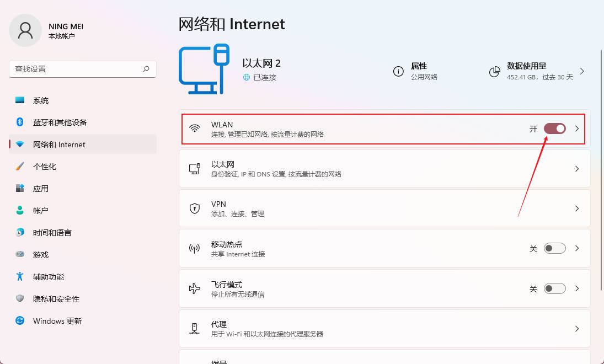Click the info icon next to 属性
The width and height of the screenshot is (604, 364).
coord(398,71)
